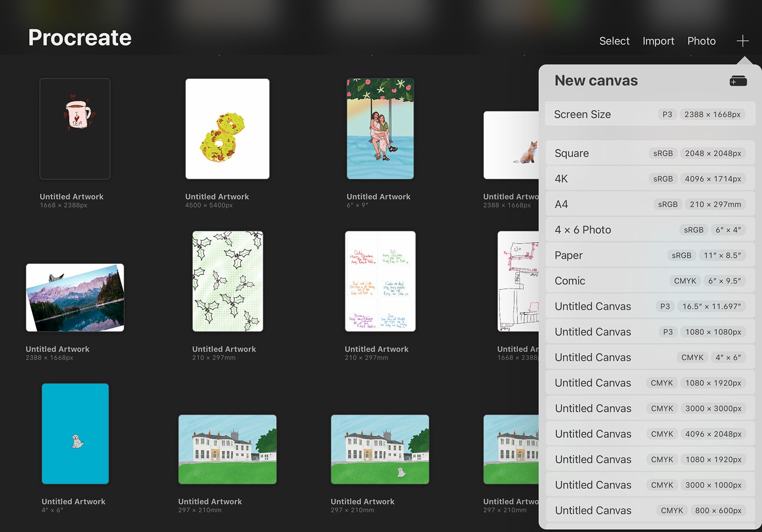Open the Photo option in header

point(701,41)
